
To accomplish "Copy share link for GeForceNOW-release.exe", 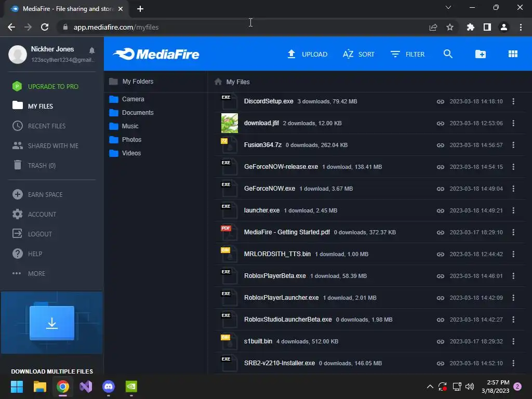I will [440, 167].
